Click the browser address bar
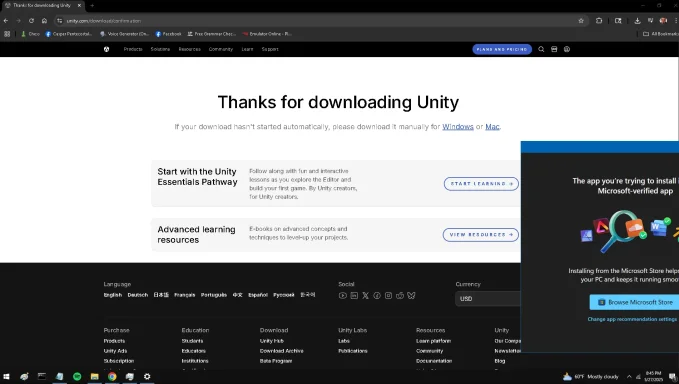 coord(320,21)
